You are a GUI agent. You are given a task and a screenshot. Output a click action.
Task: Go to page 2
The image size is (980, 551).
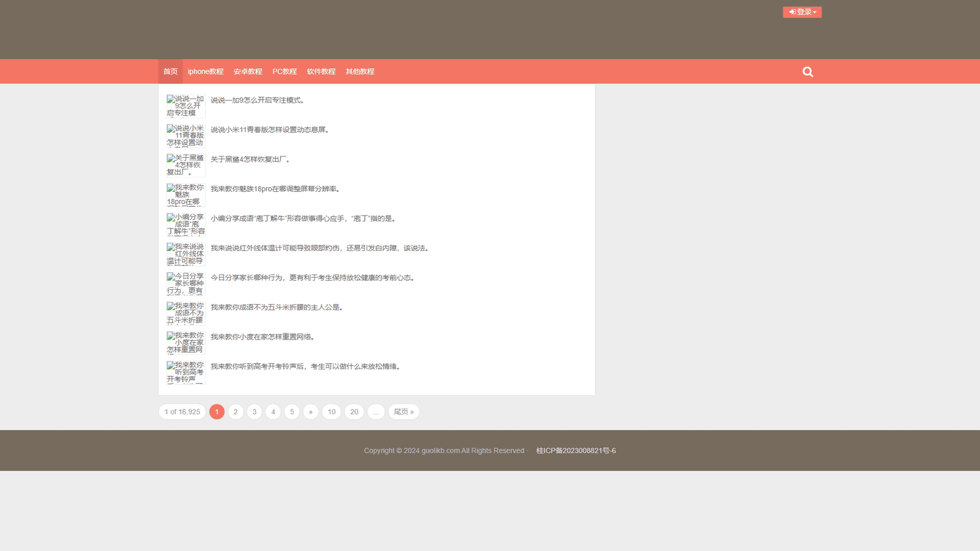235,412
